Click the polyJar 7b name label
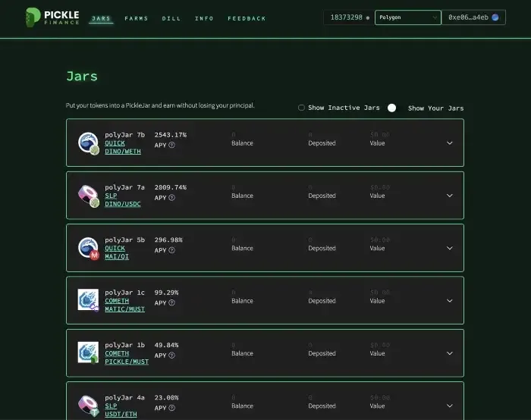The image size is (531, 420). coord(124,135)
